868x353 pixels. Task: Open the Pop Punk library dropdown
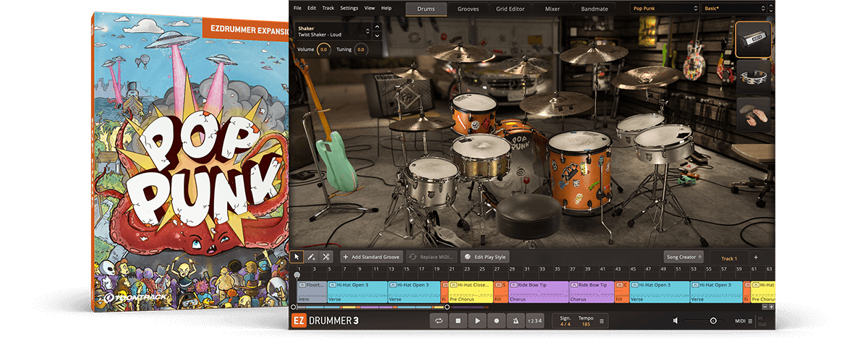pyautogui.click(x=663, y=9)
